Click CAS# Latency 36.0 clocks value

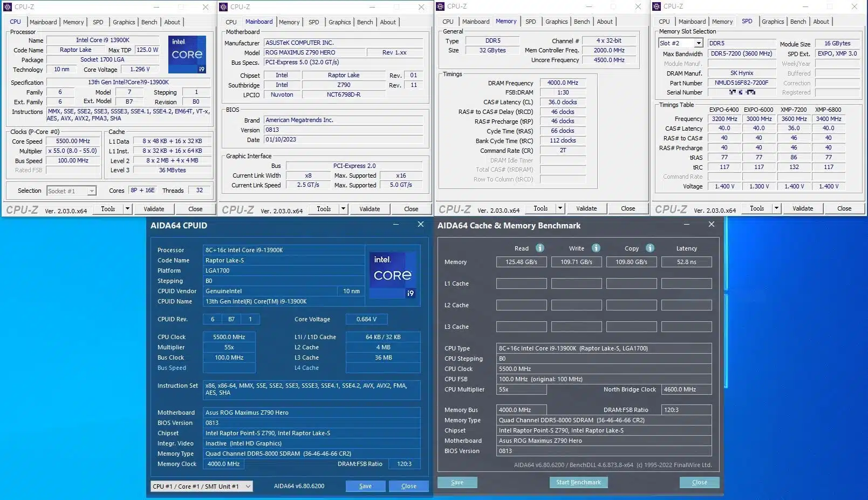[x=563, y=102]
